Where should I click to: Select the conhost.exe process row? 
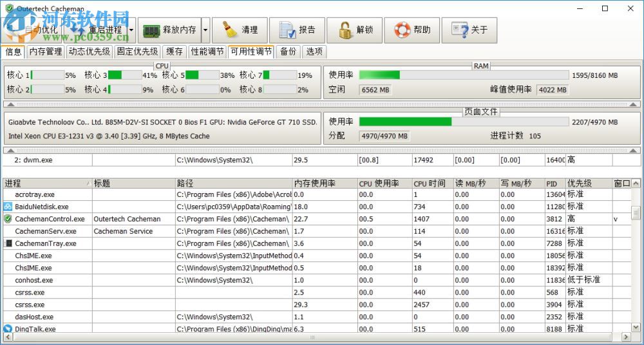[317, 280]
